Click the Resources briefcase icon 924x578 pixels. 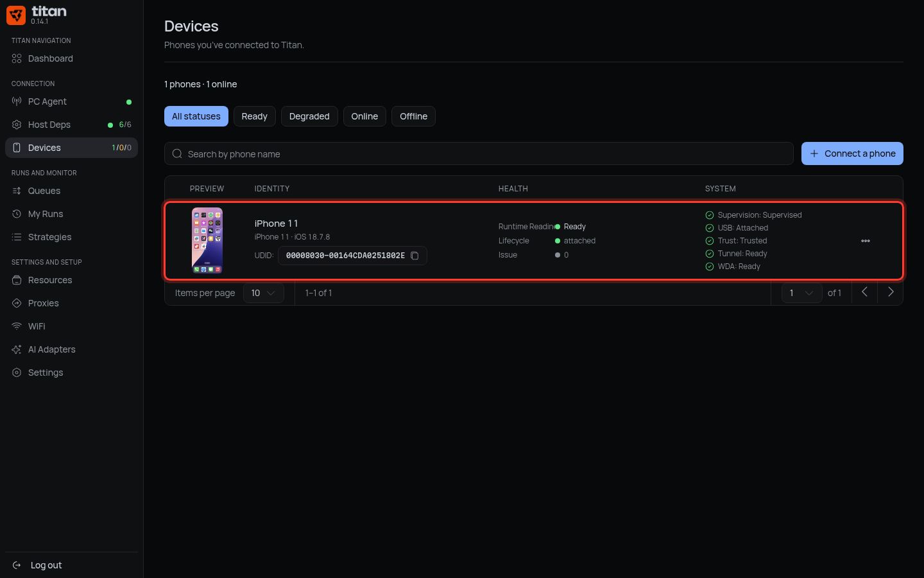[x=17, y=280]
